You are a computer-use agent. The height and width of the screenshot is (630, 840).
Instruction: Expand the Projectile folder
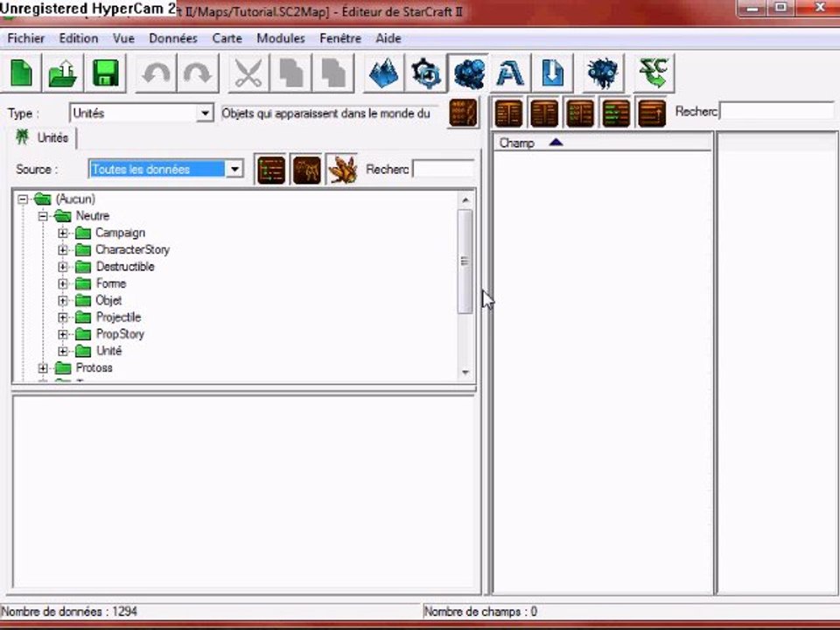pyautogui.click(x=63, y=318)
